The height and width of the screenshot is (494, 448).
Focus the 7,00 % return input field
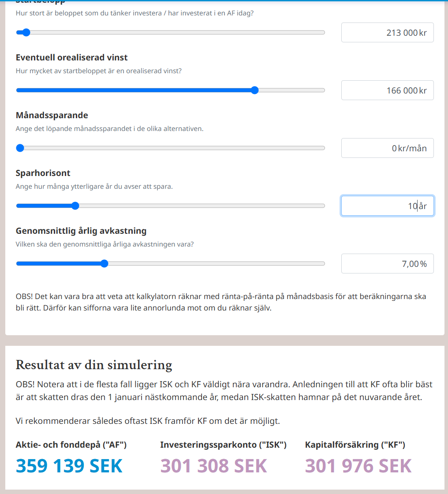[x=387, y=264]
